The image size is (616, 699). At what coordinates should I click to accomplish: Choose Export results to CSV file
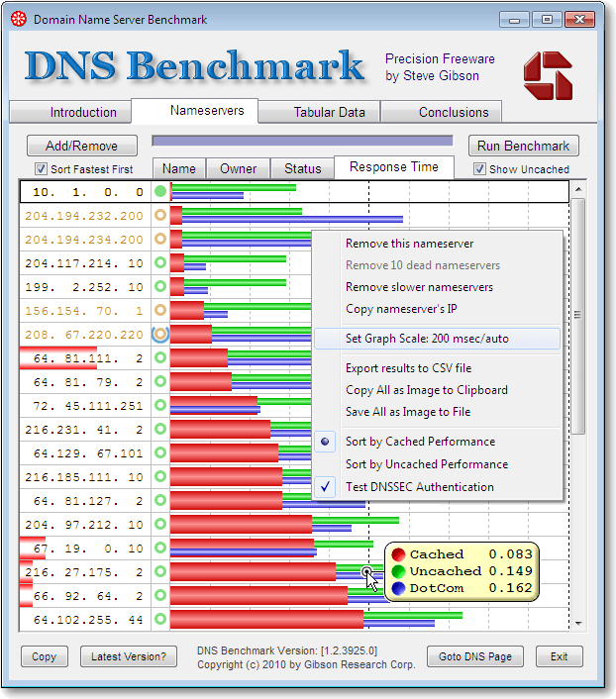(408, 368)
